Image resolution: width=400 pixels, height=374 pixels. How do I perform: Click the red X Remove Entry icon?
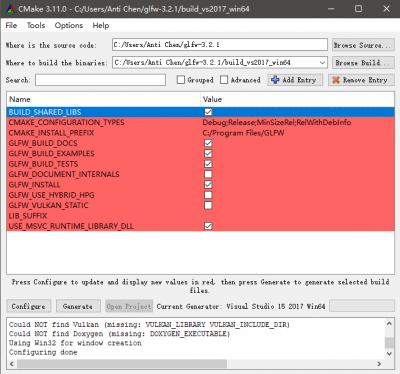[x=336, y=80]
